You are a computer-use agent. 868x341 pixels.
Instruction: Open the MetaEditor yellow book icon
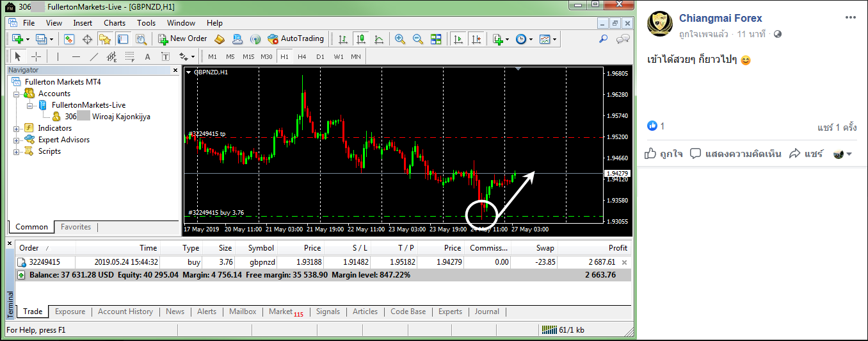tap(220, 39)
